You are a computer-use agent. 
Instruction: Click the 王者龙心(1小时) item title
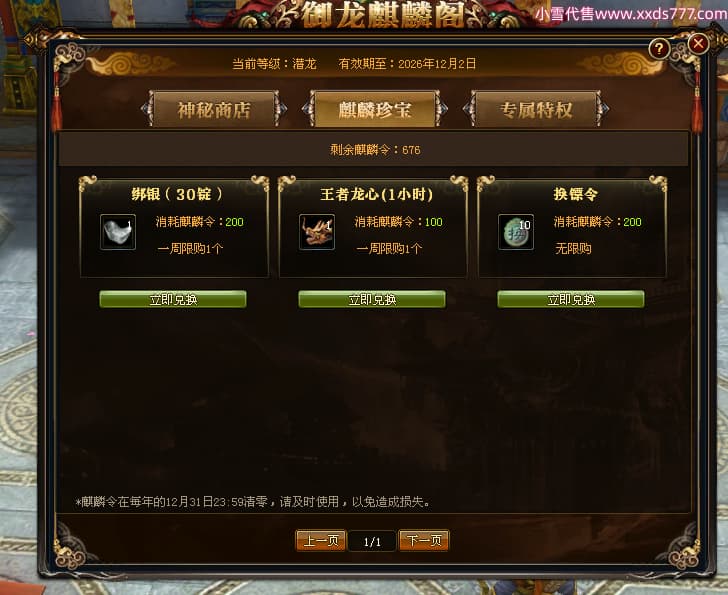[x=377, y=194]
